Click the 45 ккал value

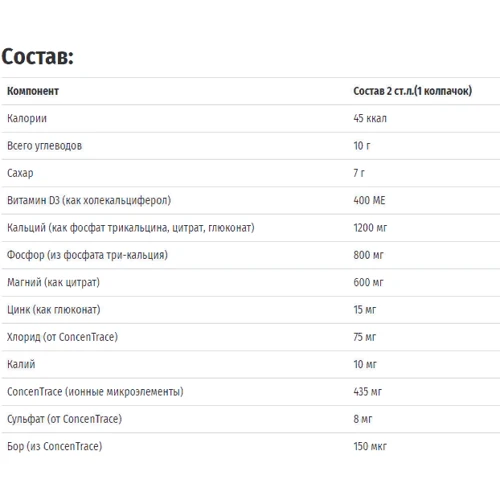(370, 118)
